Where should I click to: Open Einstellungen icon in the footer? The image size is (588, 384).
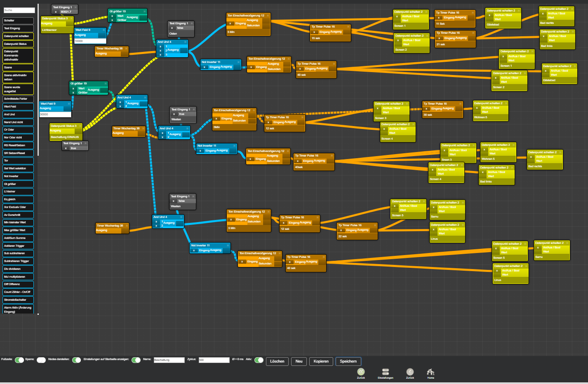point(386,372)
